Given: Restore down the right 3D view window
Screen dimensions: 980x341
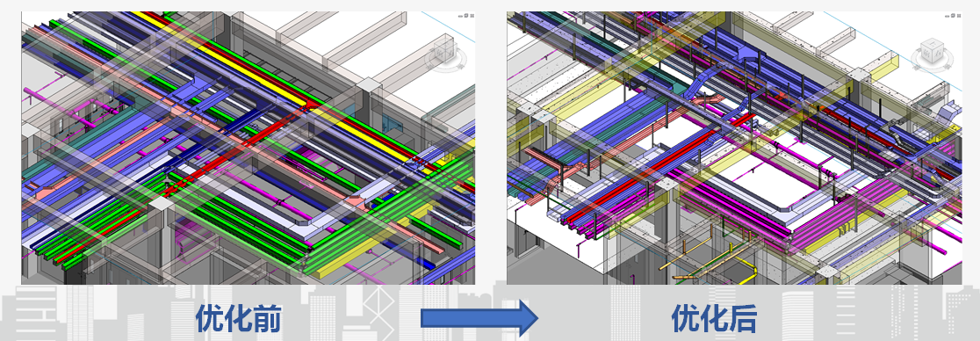Looking at the screenshot, I should 953,16.
